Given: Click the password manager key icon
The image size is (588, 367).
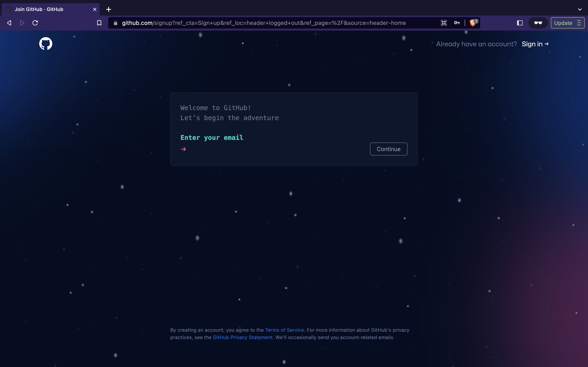Looking at the screenshot, I should [x=457, y=22].
